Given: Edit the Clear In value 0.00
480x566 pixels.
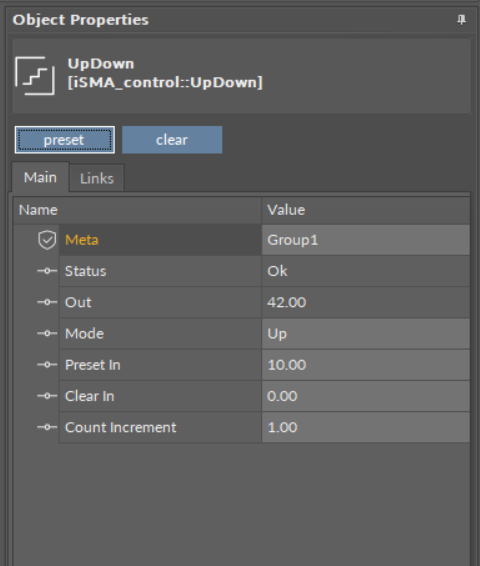Looking at the screenshot, I should [366, 396].
